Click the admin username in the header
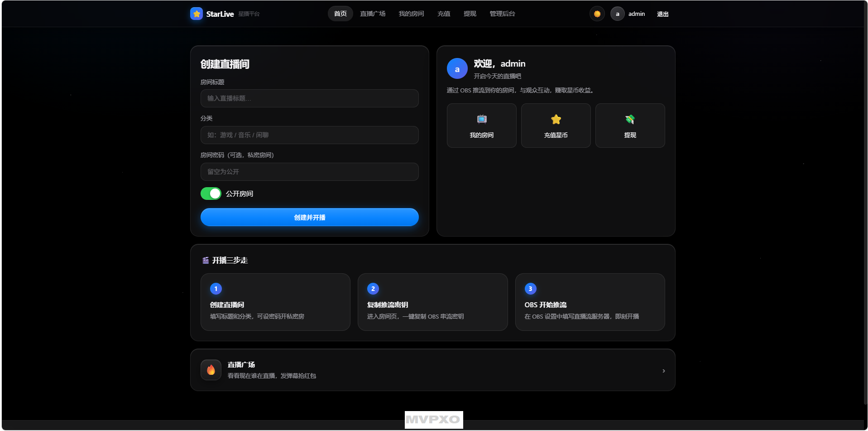 637,14
